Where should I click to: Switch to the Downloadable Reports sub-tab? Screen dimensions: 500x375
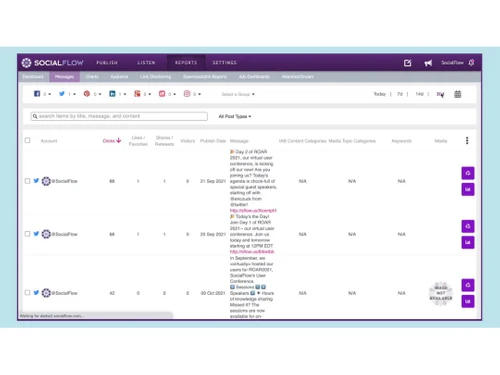(205, 77)
